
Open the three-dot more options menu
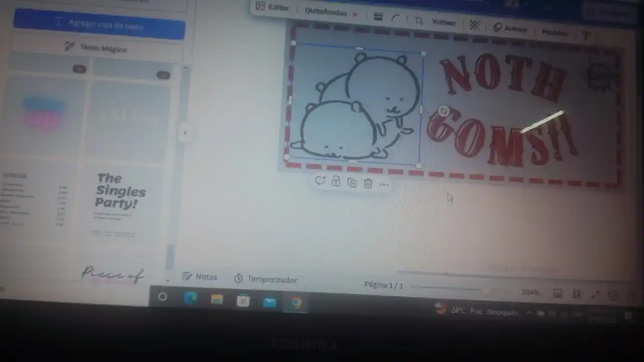pos(384,185)
